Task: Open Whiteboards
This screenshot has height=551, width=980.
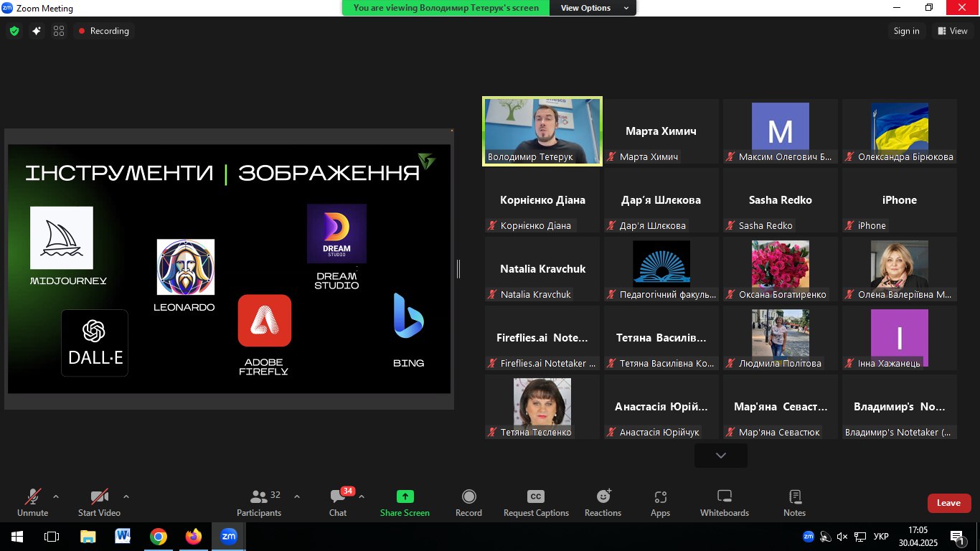Action: coord(725,502)
